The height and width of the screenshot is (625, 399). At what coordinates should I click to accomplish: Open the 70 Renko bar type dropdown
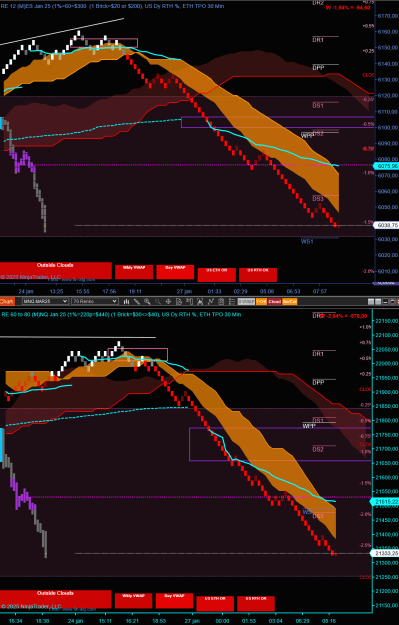[94, 301]
